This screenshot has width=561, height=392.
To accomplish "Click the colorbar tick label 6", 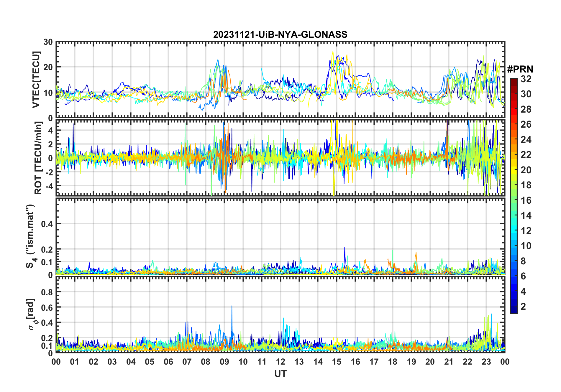I will pyautogui.click(x=523, y=276).
